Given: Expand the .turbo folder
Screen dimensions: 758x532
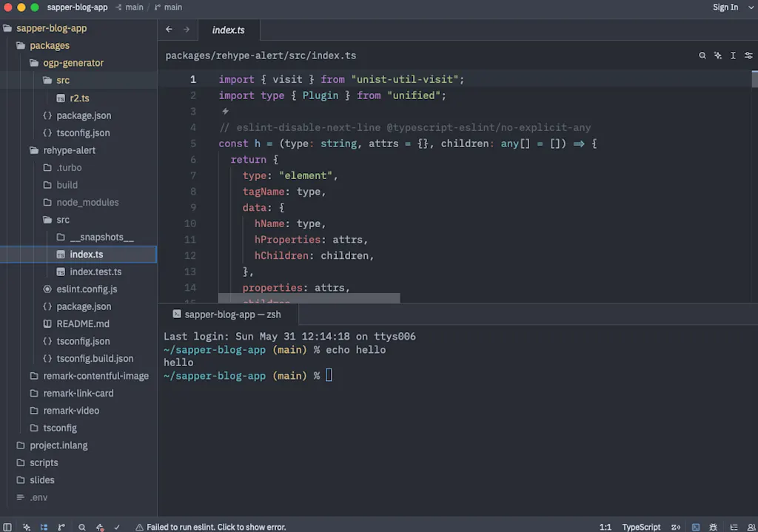Looking at the screenshot, I should pyautogui.click(x=78, y=168).
